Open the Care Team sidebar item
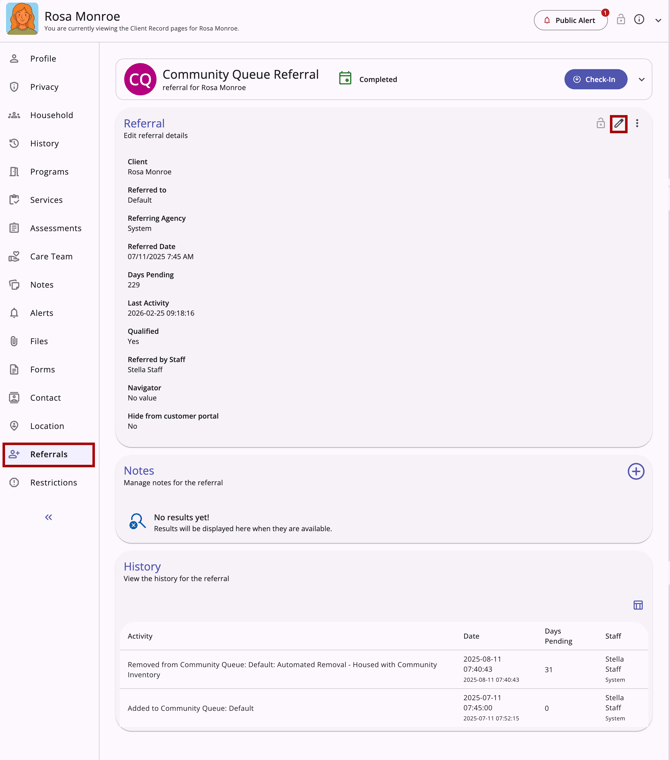The width and height of the screenshot is (670, 760). pyautogui.click(x=51, y=256)
